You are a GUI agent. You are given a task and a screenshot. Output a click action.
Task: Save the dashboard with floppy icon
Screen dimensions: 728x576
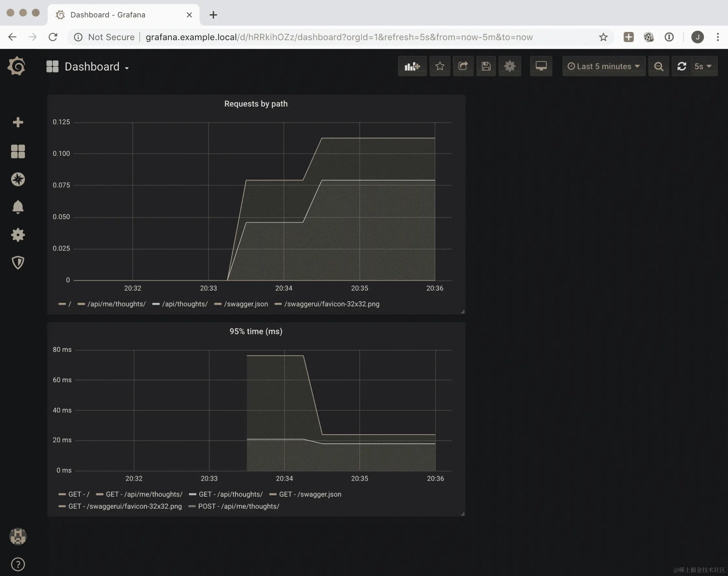pyautogui.click(x=486, y=66)
